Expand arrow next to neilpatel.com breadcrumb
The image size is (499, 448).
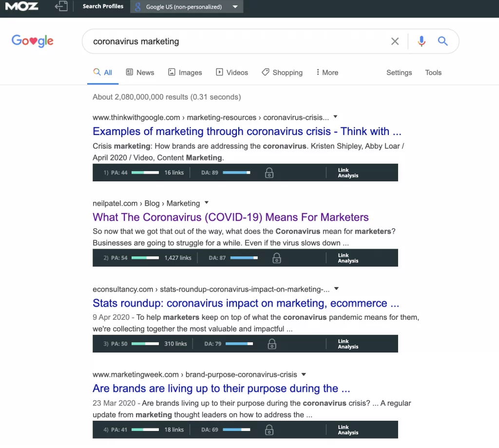(x=206, y=203)
